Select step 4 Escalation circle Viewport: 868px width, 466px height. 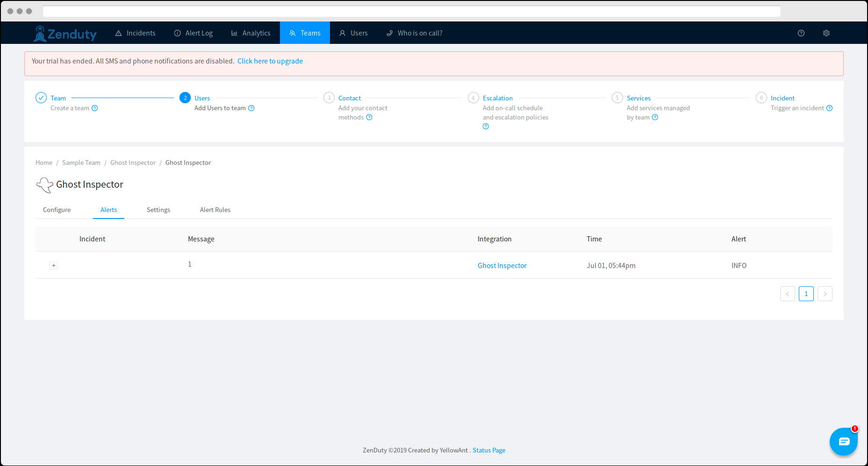pyautogui.click(x=473, y=98)
